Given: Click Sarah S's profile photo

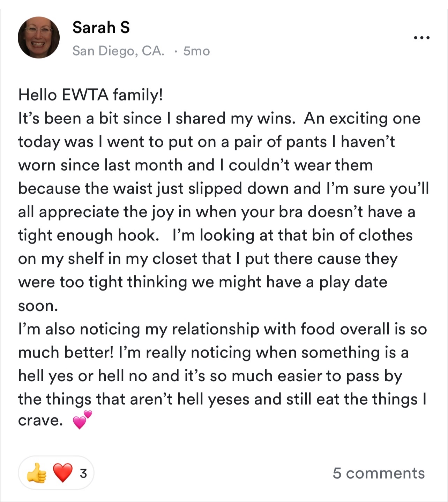Looking at the screenshot, I should (39, 37).
